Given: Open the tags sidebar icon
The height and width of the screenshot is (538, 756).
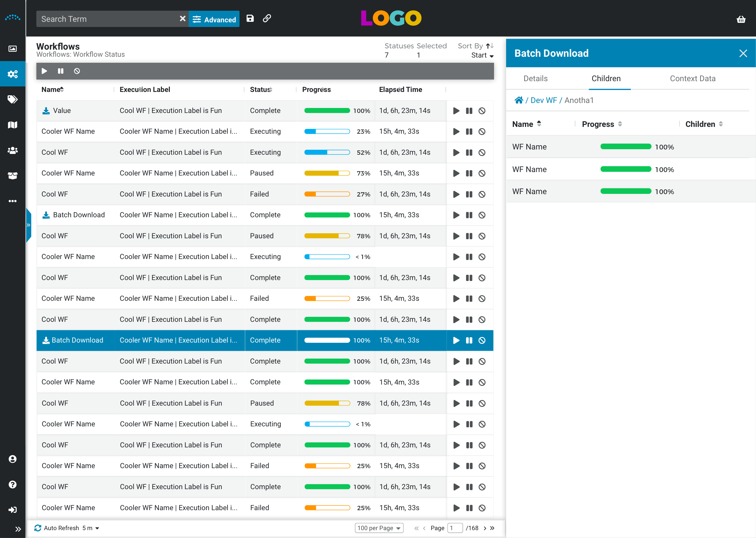Looking at the screenshot, I should pos(13,99).
